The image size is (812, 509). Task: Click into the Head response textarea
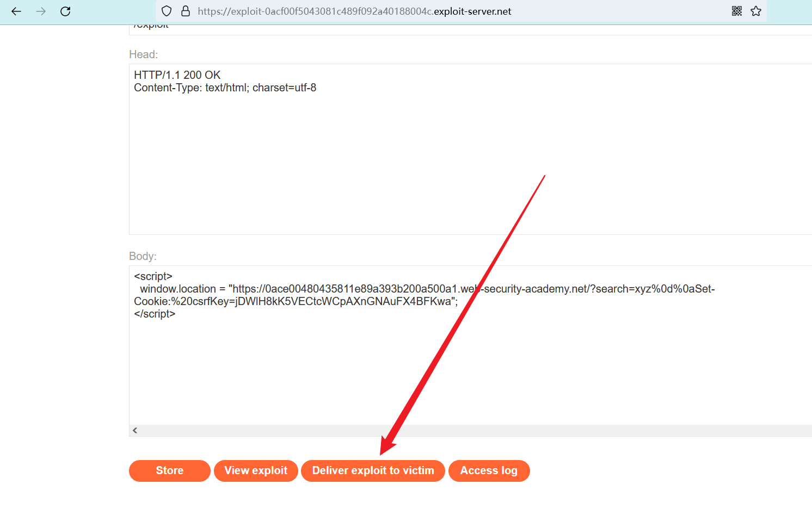click(x=470, y=149)
